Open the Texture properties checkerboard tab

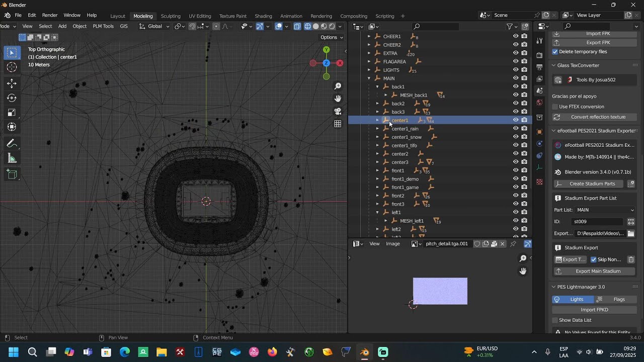[539, 182]
